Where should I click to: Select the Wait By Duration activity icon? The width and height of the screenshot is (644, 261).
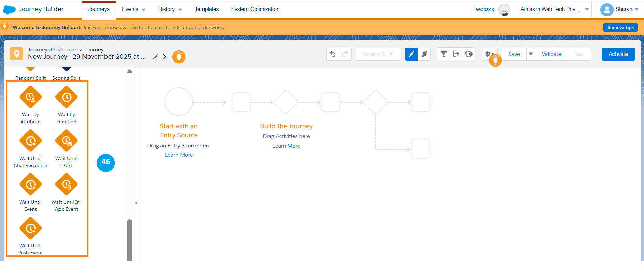point(67,97)
